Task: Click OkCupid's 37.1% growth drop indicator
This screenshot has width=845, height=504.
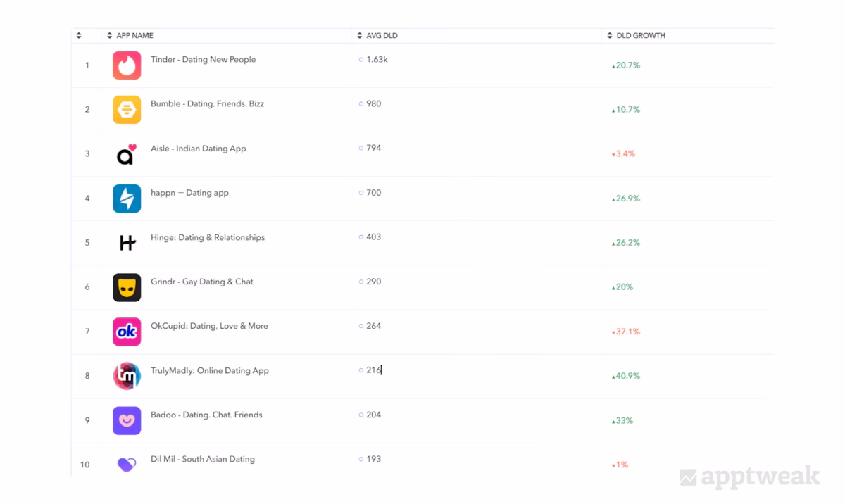Action: click(x=626, y=332)
